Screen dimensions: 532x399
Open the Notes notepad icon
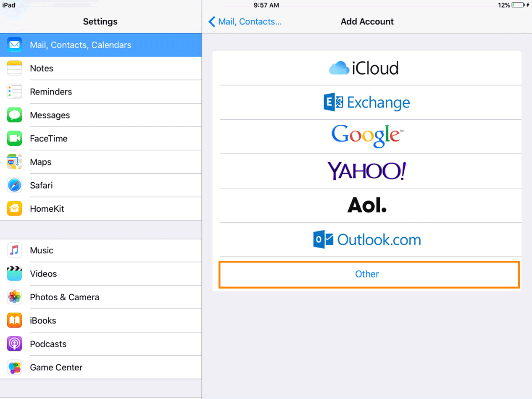[x=14, y=68]
